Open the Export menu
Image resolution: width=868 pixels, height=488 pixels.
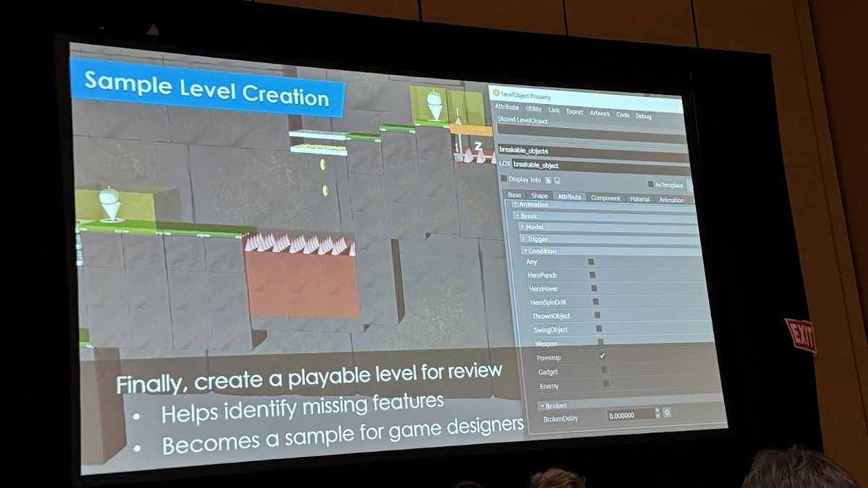575,111
